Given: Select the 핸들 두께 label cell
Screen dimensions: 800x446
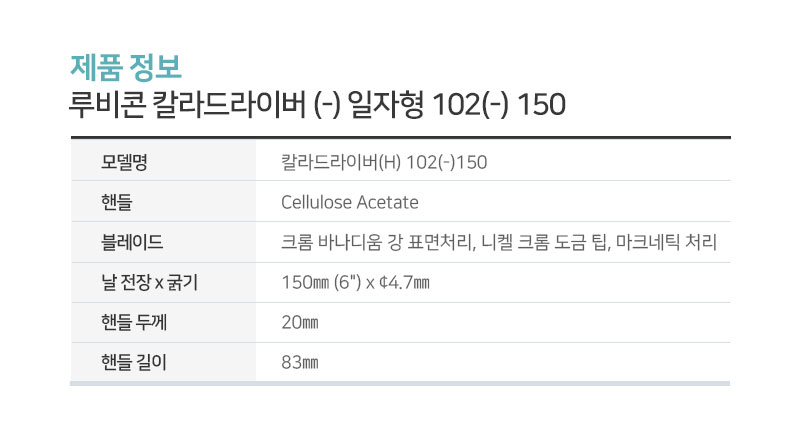Looking at the screenshot, I should tap(163, 322).
